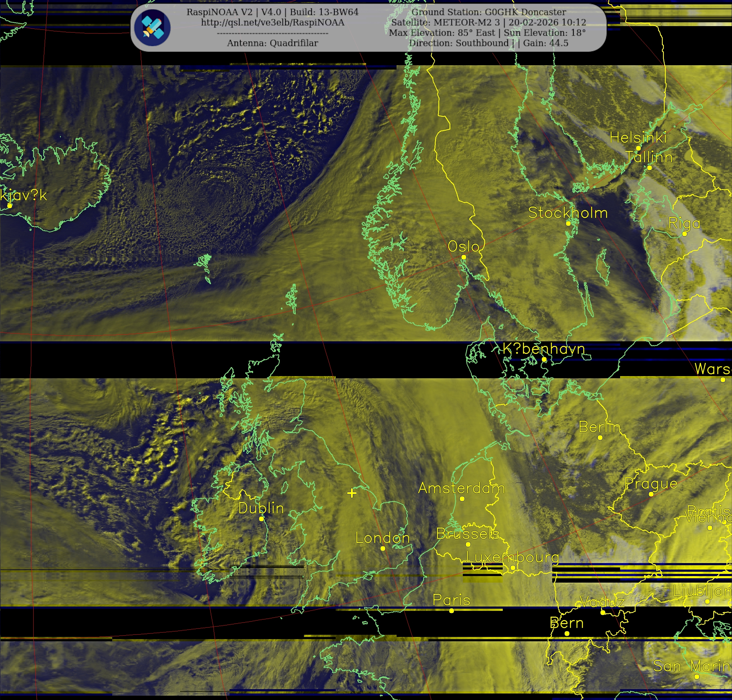This screenshot has height=700, width=732.
Task: Click the Satellite METEOR-M2 3 info line
Action: click(x=488, y=22)
